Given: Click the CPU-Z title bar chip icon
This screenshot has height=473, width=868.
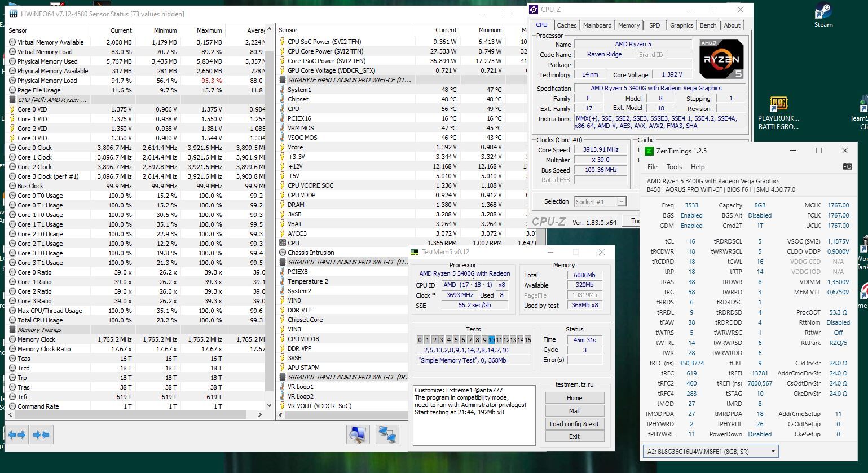Looking at the screenshot, I should tap(534, 9).
